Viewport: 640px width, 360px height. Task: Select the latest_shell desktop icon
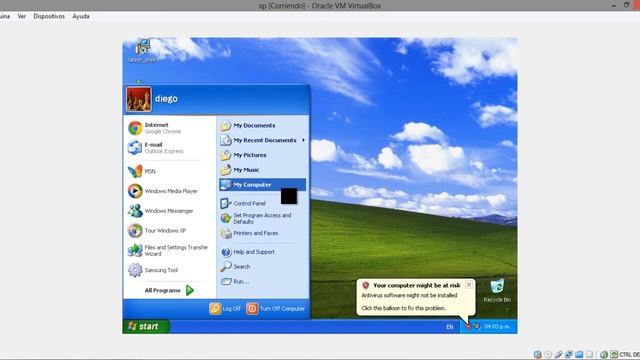(x=142, y=51)
